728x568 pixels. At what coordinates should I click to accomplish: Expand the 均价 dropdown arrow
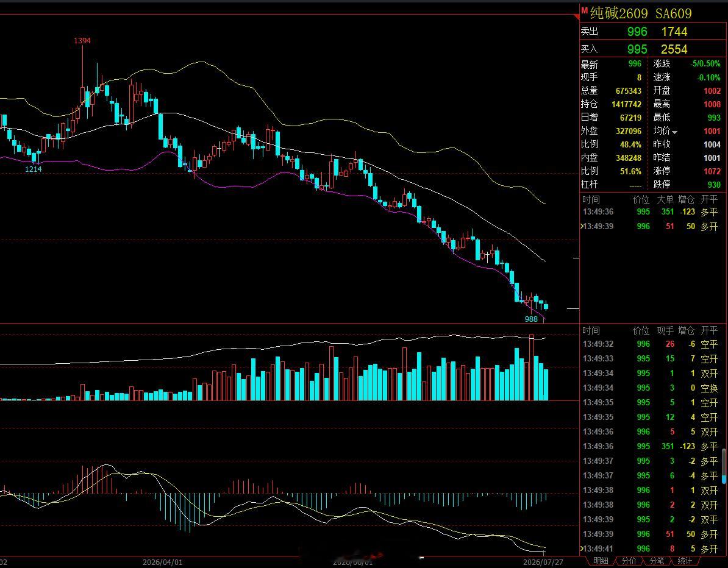[x=674, y=133]
